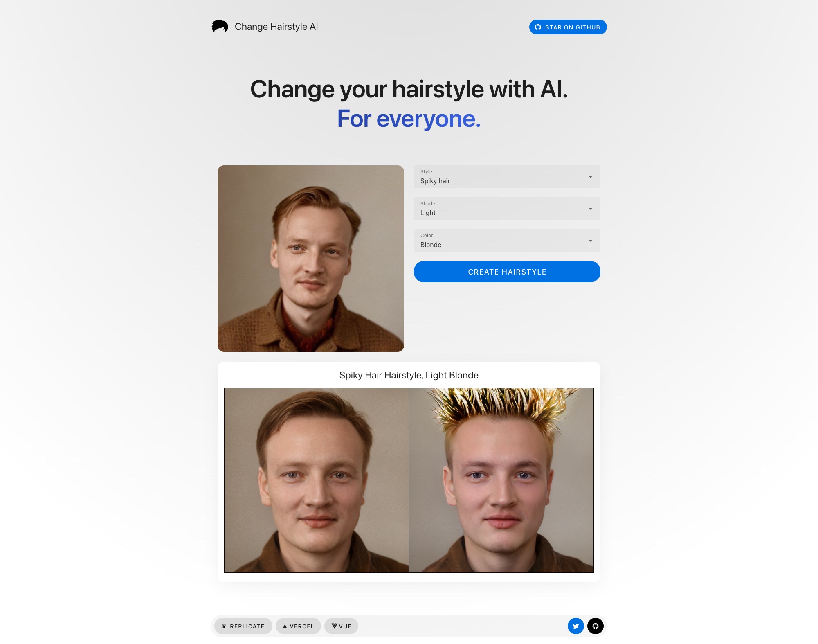Click the Twitter bird icon

(575, 626)
